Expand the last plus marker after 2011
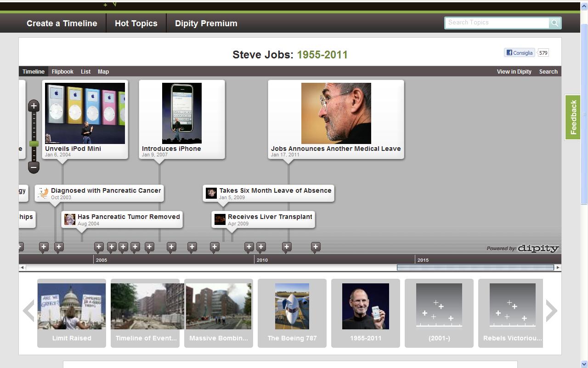 tap(316, 247)
